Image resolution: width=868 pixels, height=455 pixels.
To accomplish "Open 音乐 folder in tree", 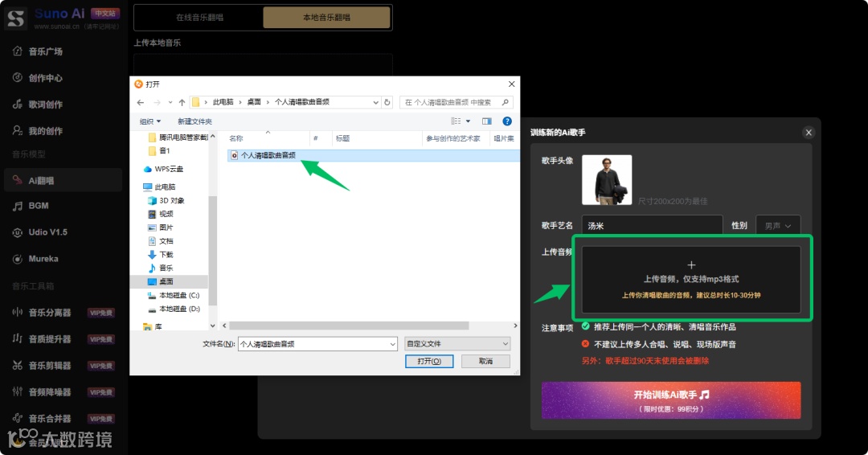I will point(161,268).
